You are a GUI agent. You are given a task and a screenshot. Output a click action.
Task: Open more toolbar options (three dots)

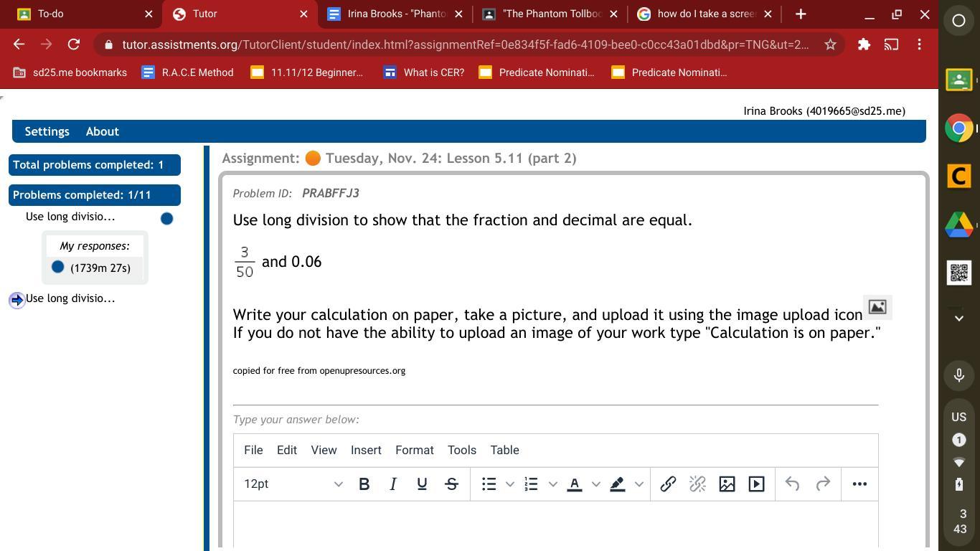click(x=859, y=484)
